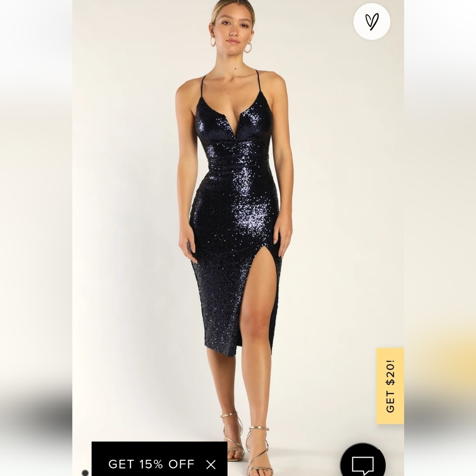This screenshot has height=476, width=476.
Task: Claim the 15% off promotion text
Action: point(151,464)
